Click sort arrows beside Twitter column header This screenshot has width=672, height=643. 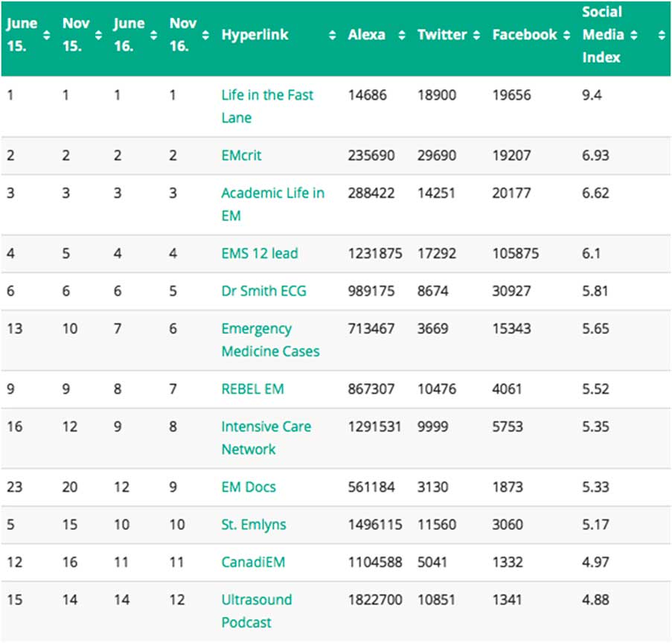click(476, 35)
